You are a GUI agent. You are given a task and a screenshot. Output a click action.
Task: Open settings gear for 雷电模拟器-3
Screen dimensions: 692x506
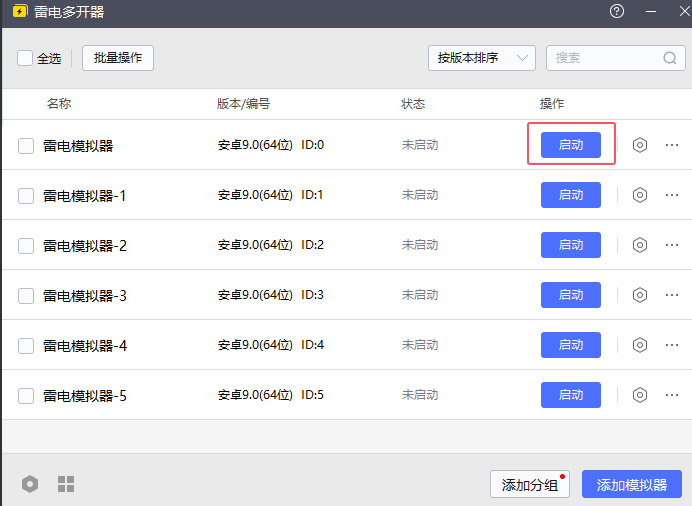tap(639, 295)
